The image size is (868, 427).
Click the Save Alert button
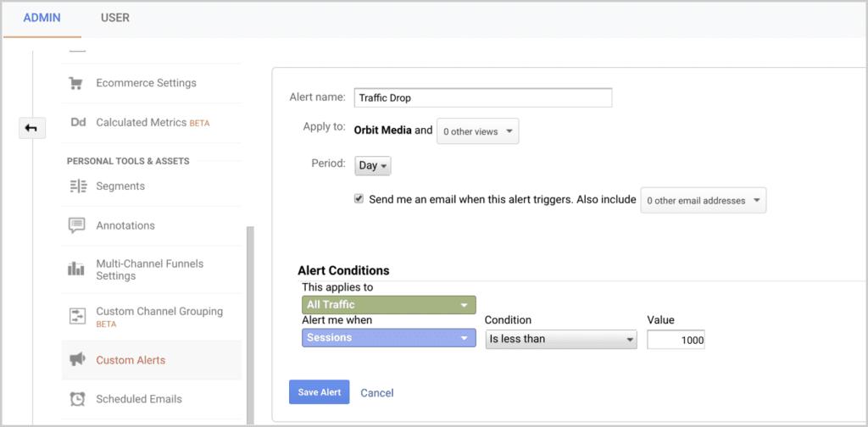coord(319,392)
